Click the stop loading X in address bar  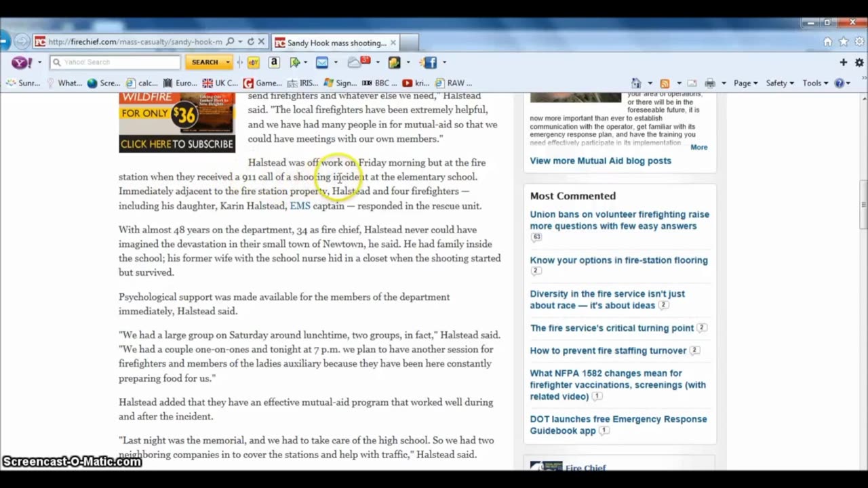pos(261,42)
